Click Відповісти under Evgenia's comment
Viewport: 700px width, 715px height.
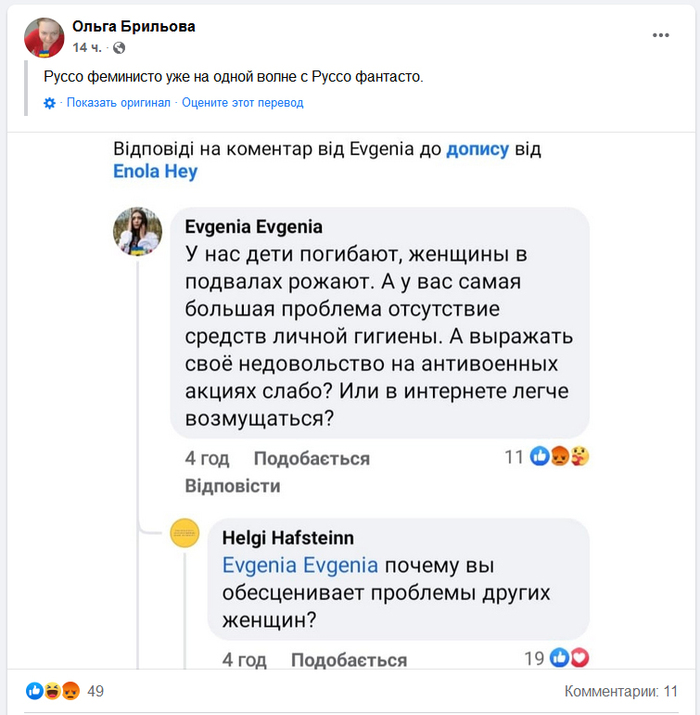(x=233, y=486)
